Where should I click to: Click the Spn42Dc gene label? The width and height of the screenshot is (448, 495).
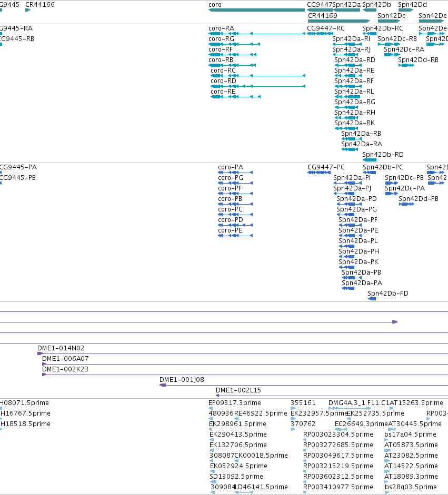(x=391, y=15)
